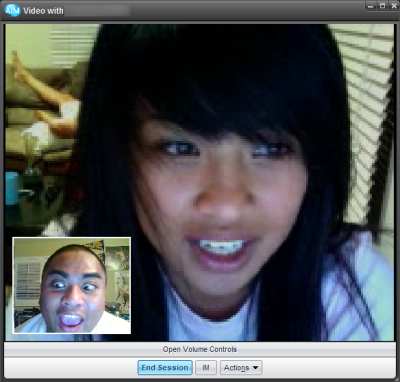Minimize the AIM video window
The height and width of the screenshot is (382, 400).
coord(371,6)
